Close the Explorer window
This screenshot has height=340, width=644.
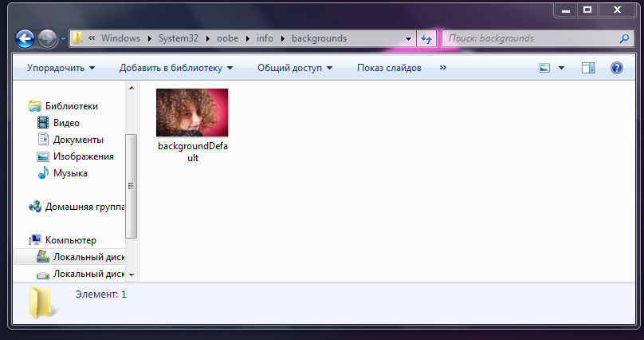(617, 10)
